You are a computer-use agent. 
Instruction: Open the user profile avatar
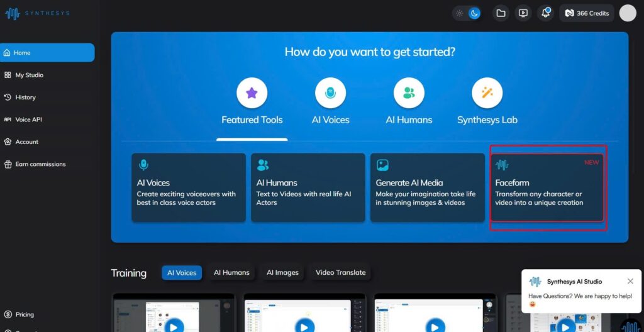627,13
